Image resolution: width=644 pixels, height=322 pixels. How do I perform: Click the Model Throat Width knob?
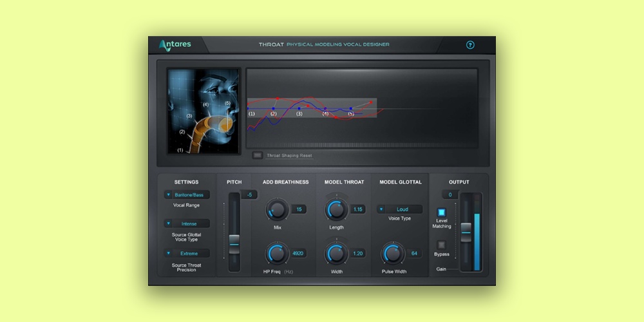coord(336,253)
